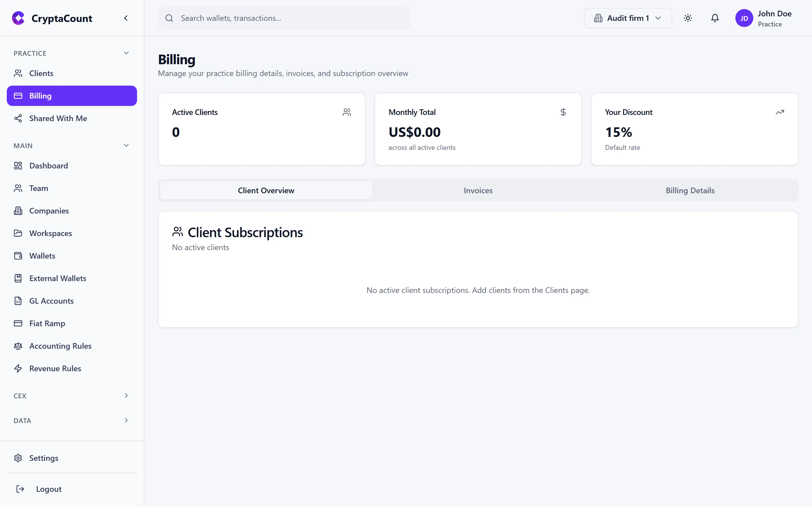
Task: Open the Audit firm 1 selector
Action: (627, 18)
